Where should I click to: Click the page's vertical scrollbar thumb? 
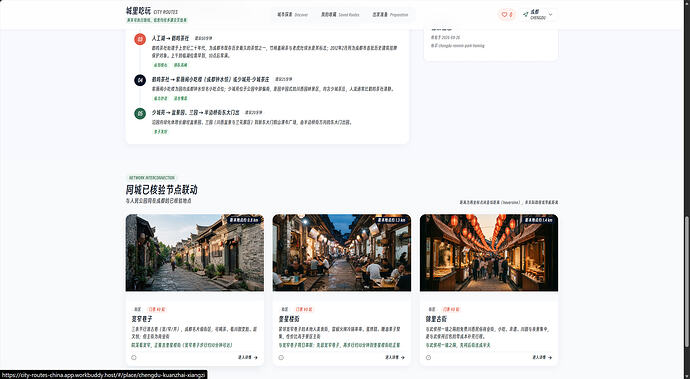point(687,282)
